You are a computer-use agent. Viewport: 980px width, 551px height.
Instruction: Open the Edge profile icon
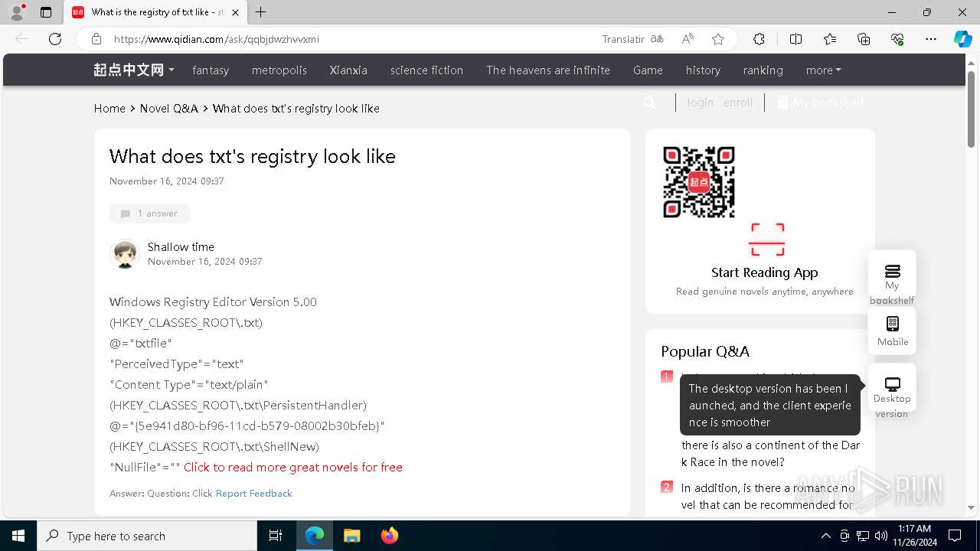coord(17,12)
